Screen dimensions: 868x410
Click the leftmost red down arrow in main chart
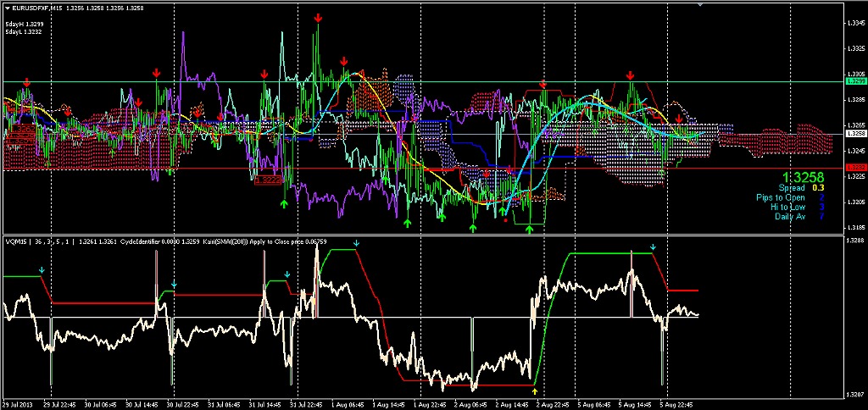(x=26, y=82)
